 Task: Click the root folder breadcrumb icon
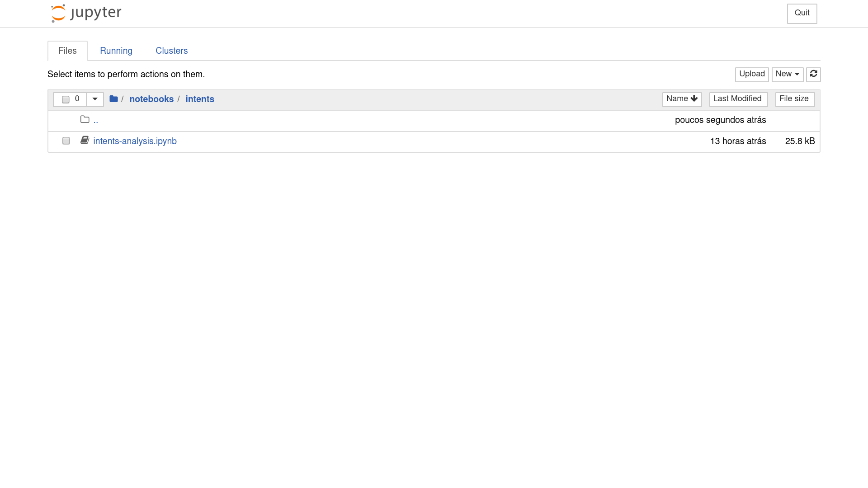point(113,99)
